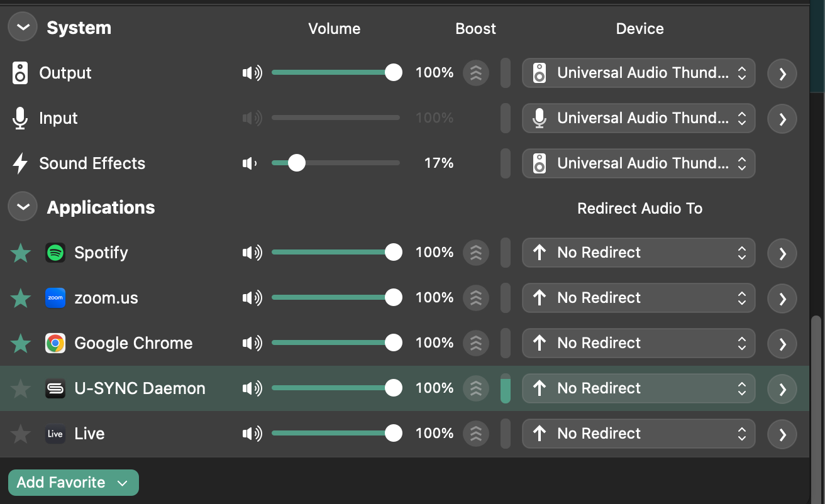This screenshot has width=825, height=504.
Task: Mute the Sound Effects speaker icon
Action: [x=250, y=163]
